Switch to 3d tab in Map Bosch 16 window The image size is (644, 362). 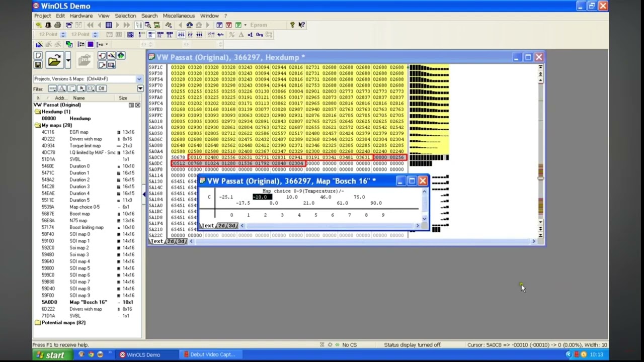click(x=232, y=226)
